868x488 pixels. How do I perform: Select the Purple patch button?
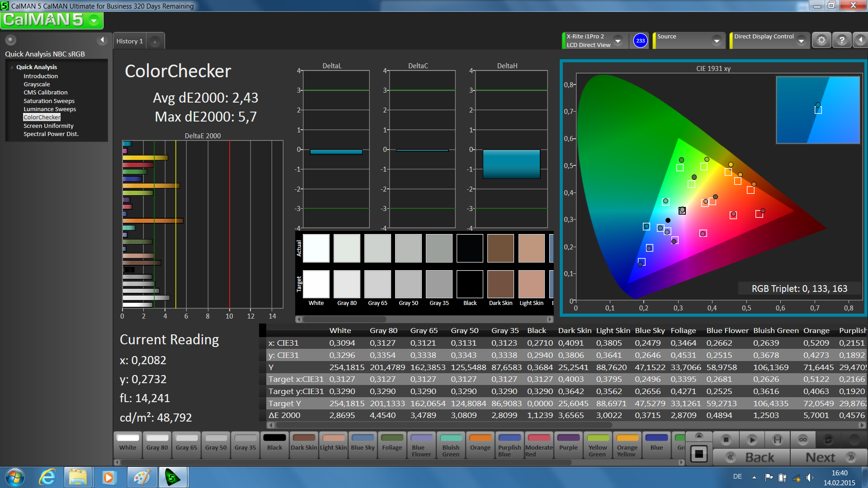click(x=568, y=445)
